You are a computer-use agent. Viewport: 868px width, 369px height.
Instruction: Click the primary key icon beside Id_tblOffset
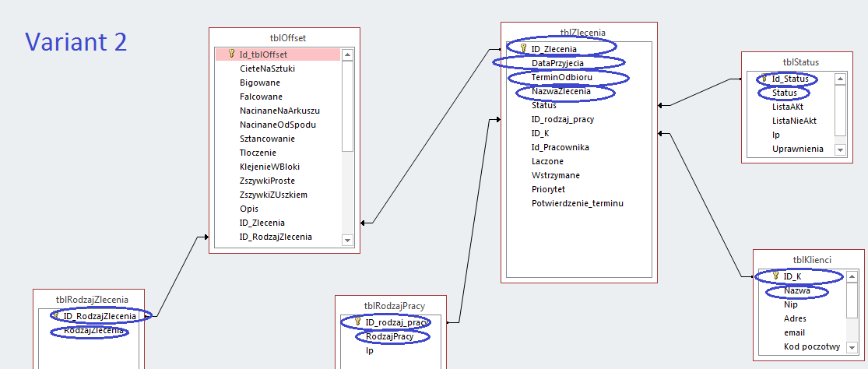point(232,54)
